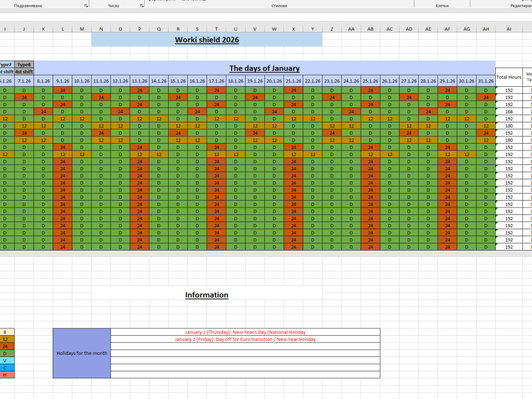Select the 24 cell in the 16.1.26 column
The image size is (532, 399).
click(197, 112)
